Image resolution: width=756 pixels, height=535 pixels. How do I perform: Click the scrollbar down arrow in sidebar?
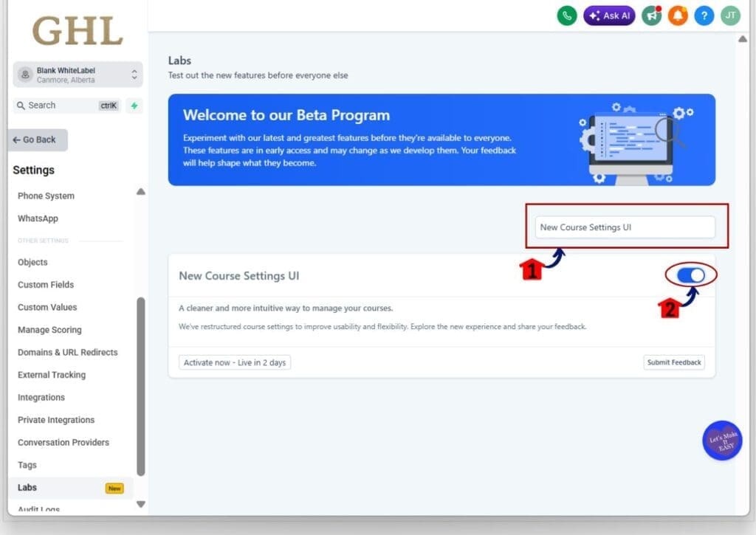(x=140, y=505)
